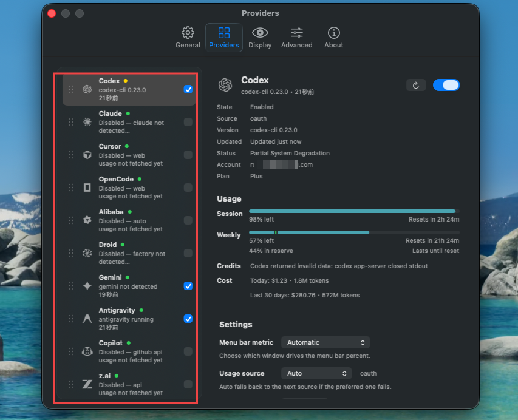Uncheck the Gemini provider checkbox

(188, 286)
